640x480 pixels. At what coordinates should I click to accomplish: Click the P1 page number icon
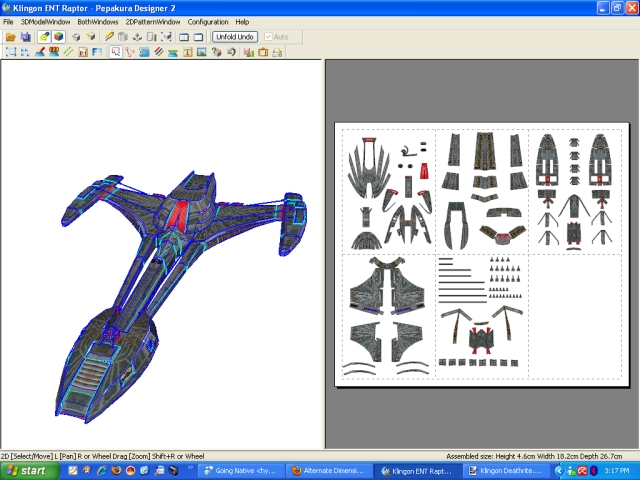[83, 52]
